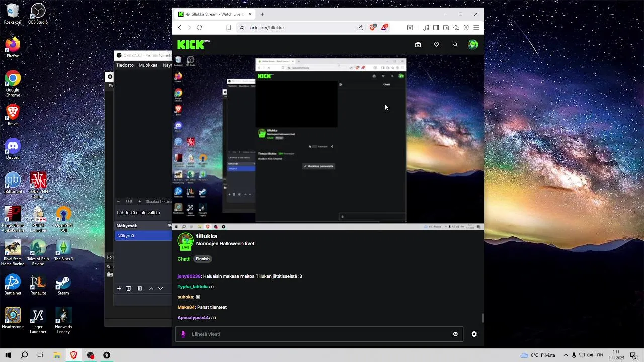The height and width of the screenshot is (362, 644).
Task: Go back in Brave browser
Action: point(179,28)
